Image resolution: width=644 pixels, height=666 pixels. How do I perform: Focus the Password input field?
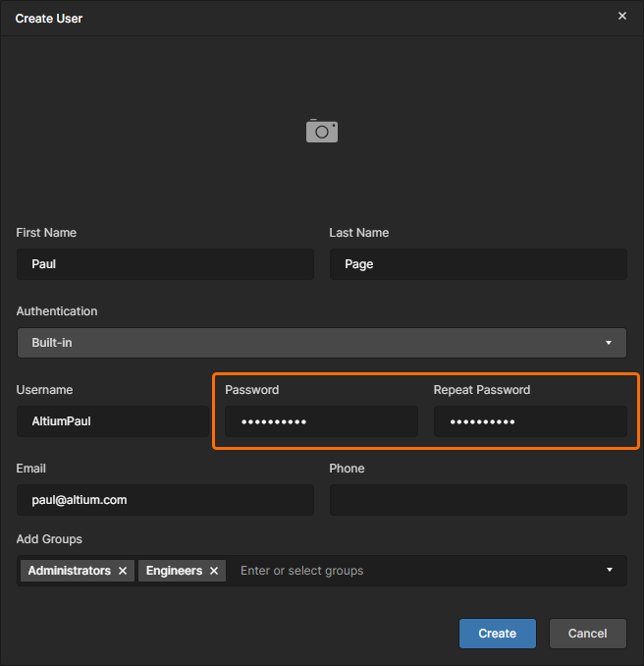click(321, 421)
